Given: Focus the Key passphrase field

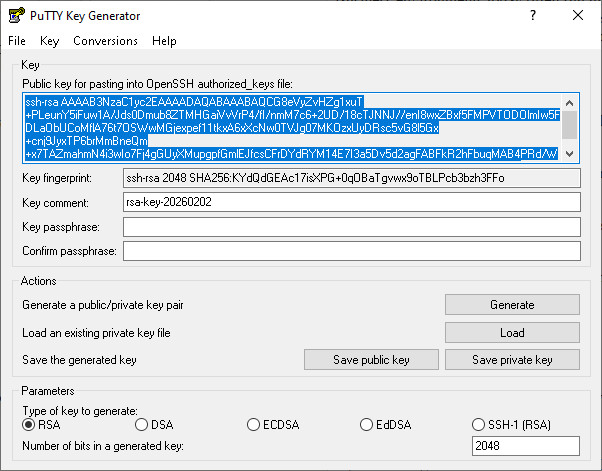Looking at the screenshot, I should [351, 227].
